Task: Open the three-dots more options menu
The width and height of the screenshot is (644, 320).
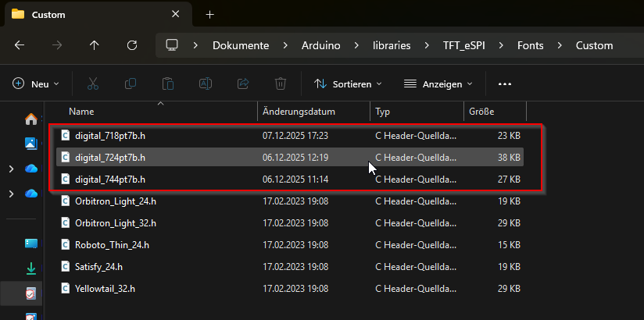Action: tap(504, 84)
